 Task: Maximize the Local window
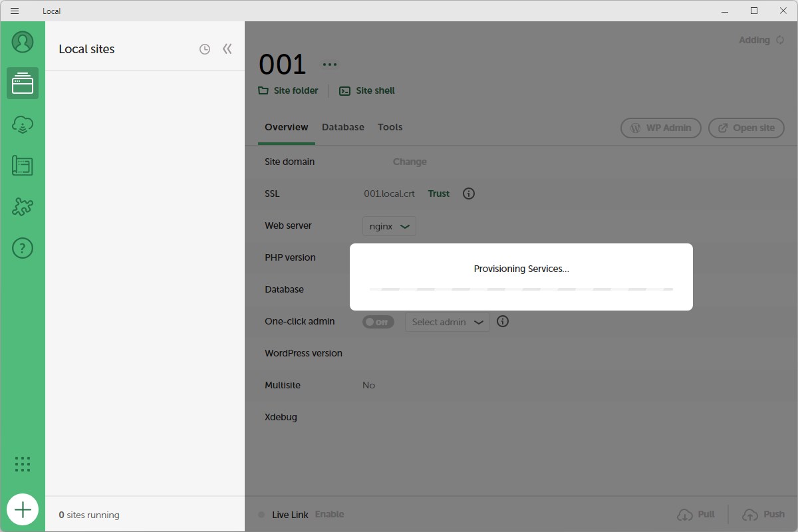click(x=754, y=11)
